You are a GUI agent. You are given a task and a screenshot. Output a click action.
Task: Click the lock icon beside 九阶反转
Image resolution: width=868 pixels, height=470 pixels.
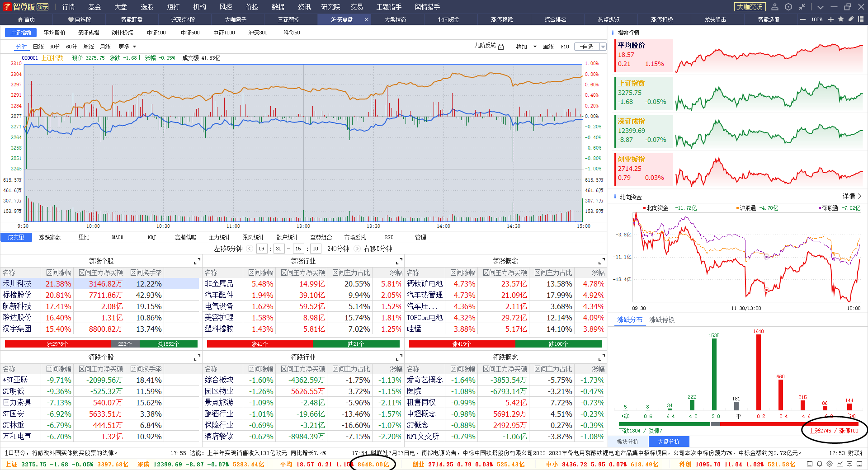coord(501,47)
